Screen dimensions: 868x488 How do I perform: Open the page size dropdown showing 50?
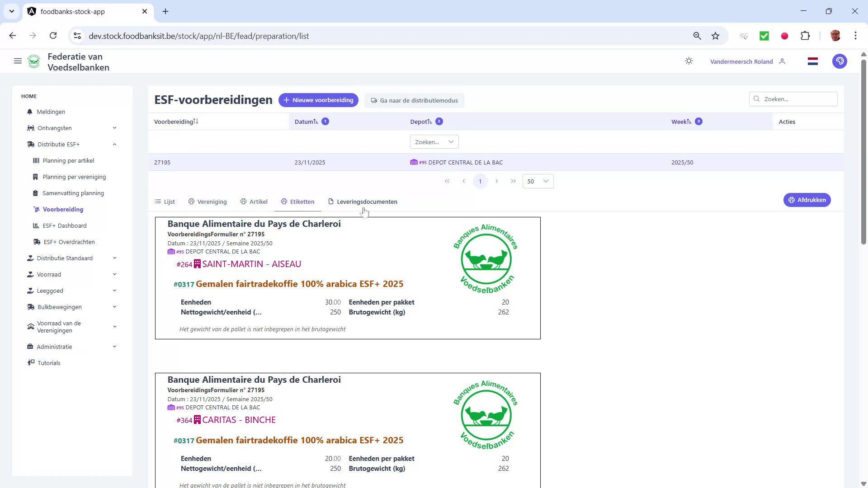538,181
